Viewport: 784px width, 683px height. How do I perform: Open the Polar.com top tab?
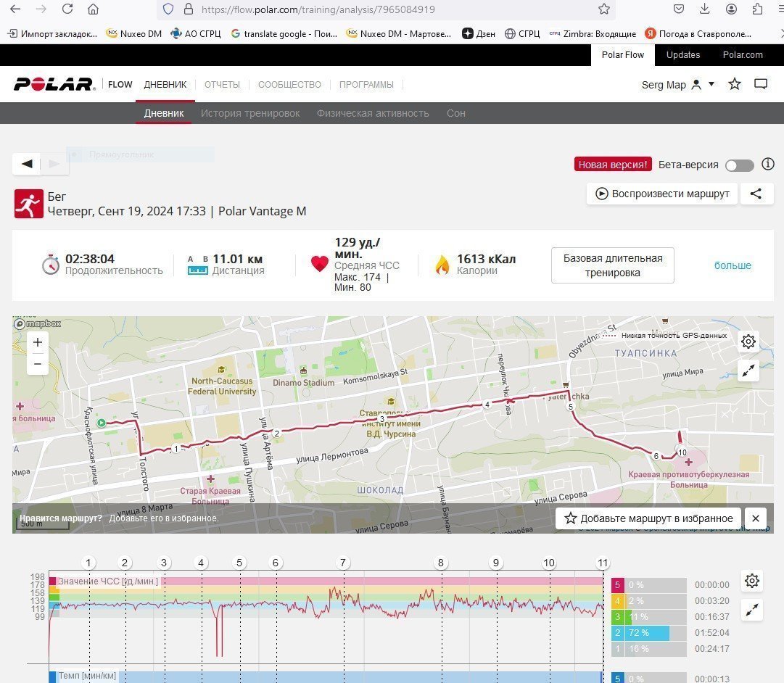(743, 55)
